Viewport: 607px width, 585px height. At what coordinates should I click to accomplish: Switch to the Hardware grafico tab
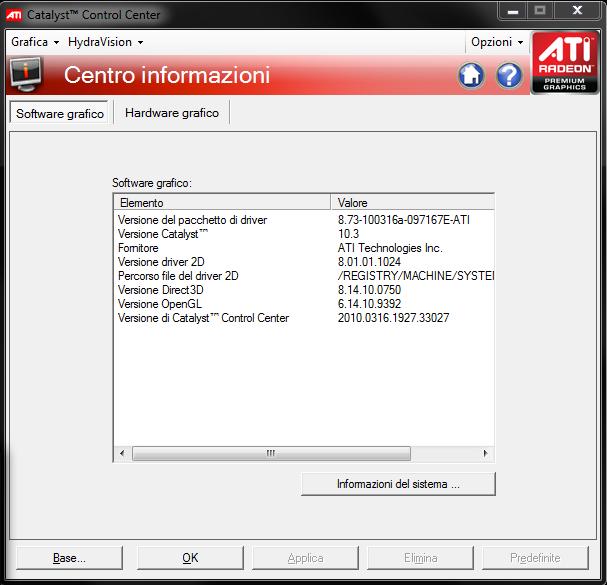[x=172, y=113]
